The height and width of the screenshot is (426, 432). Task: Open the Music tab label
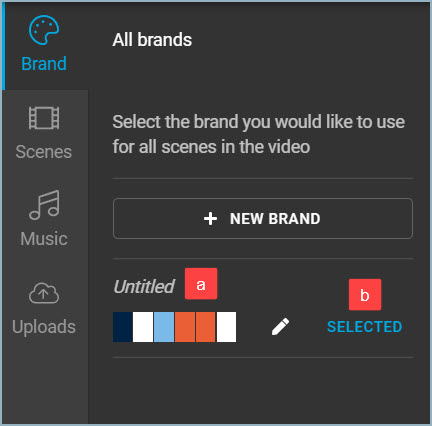(44, 239)
